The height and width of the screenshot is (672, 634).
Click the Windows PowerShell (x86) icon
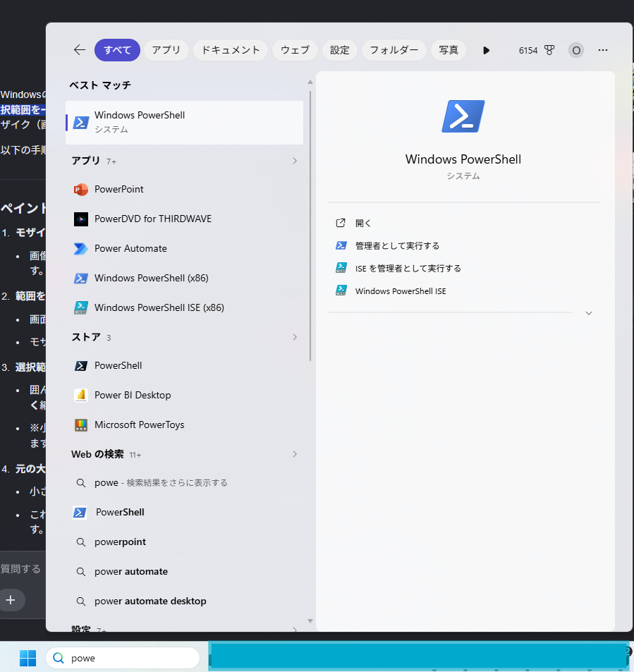(x=81, y=278)
